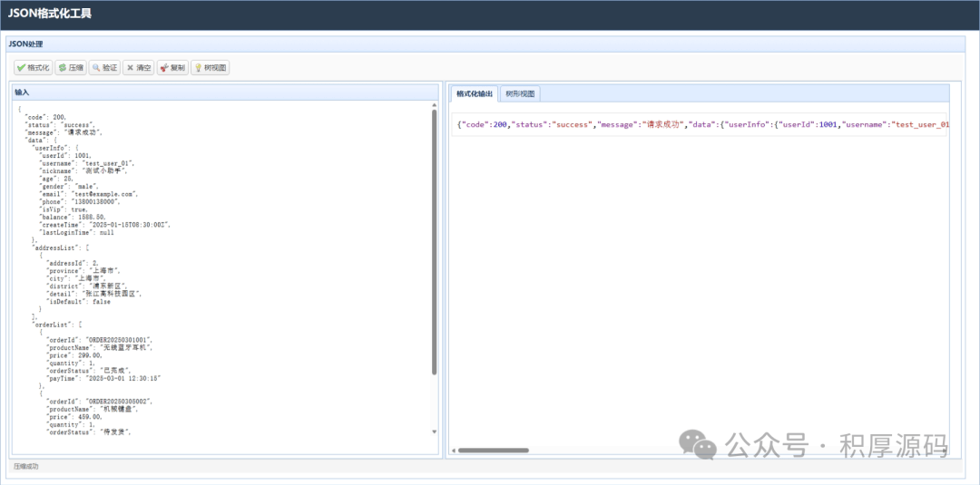Click the 格式化 button with green checkmark
The image size is (980, 485).
33,68
